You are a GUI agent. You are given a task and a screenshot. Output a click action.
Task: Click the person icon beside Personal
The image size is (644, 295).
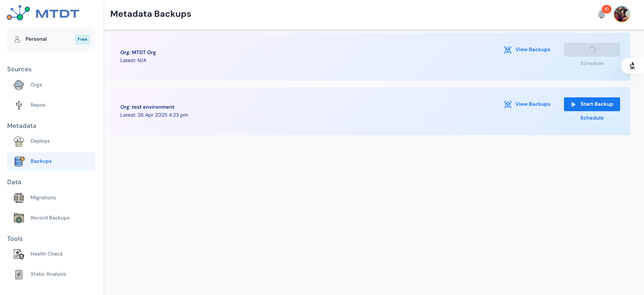click(17, 39)
